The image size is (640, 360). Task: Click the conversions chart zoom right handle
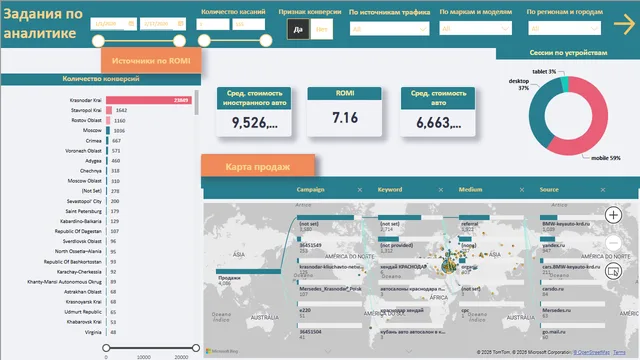(196, 348)
